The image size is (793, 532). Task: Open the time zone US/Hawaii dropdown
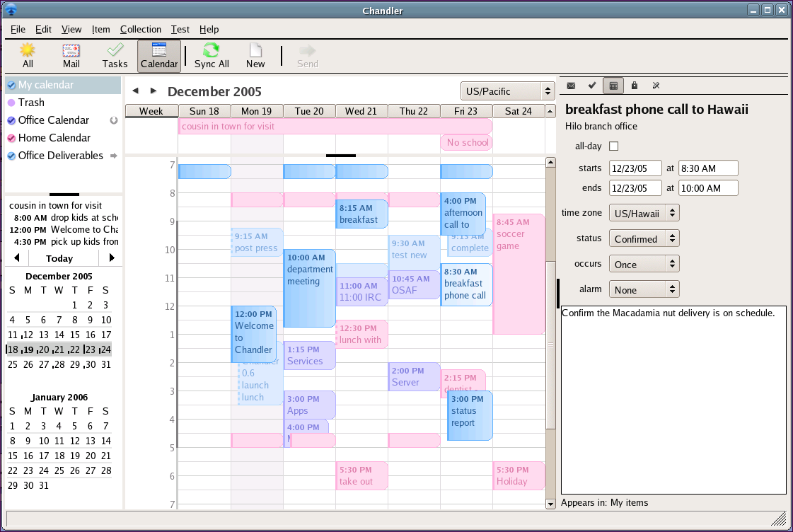click(644, 214)
